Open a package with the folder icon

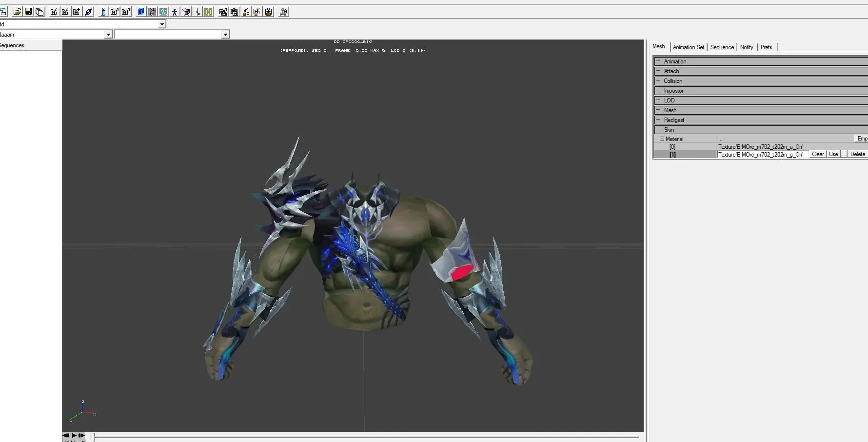point(17,12)
